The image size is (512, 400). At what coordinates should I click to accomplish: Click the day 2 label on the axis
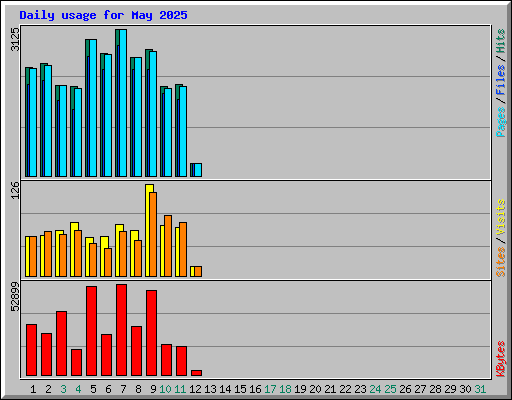tap(48, 389)
